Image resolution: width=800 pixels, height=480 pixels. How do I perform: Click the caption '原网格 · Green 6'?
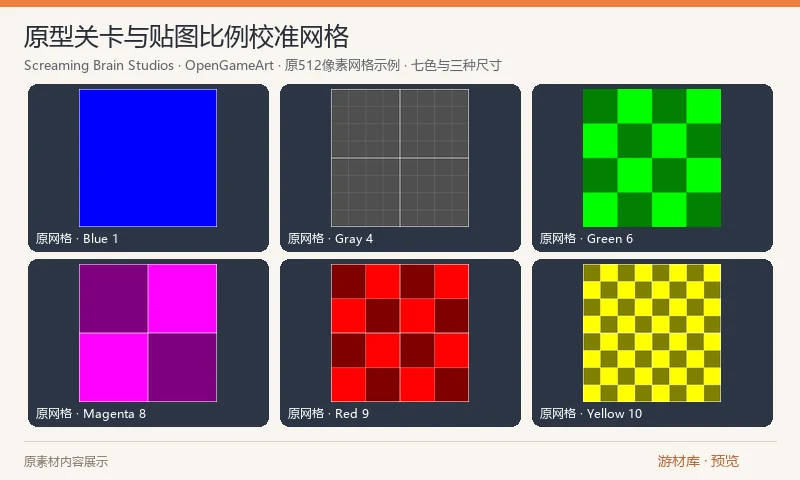[x=586, y=239]
